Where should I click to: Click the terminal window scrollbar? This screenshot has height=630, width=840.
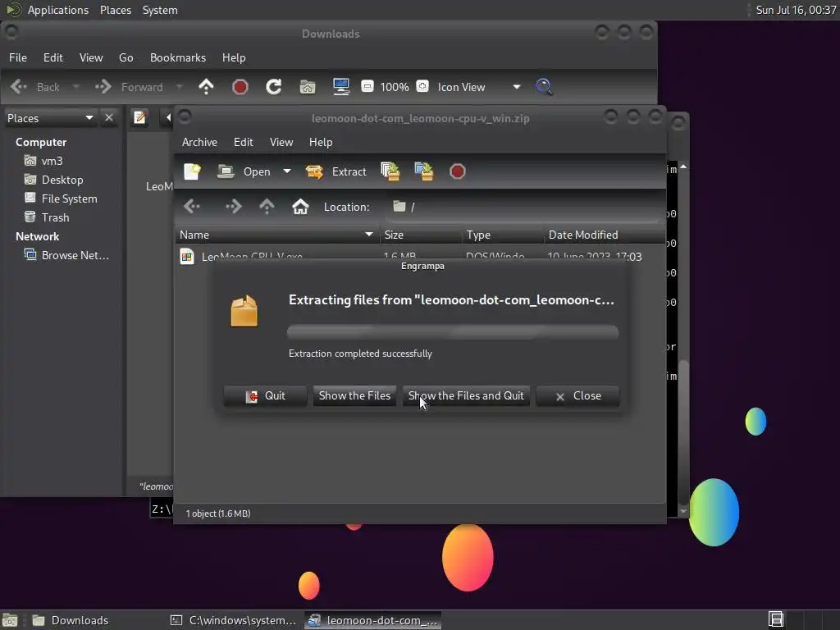pyautogui.click(x=683, y=340)
